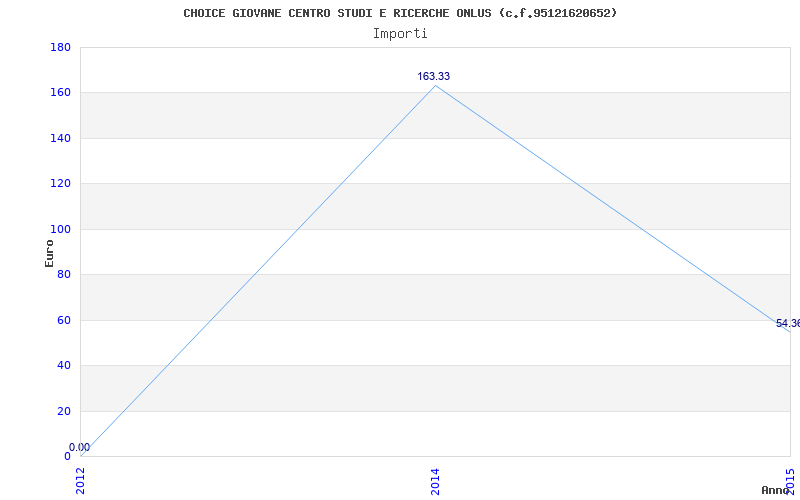The image size is (800, 500).
Task: Click the 160 y-axis tick label
Action: pyautogui.click(x=60, y=93)
